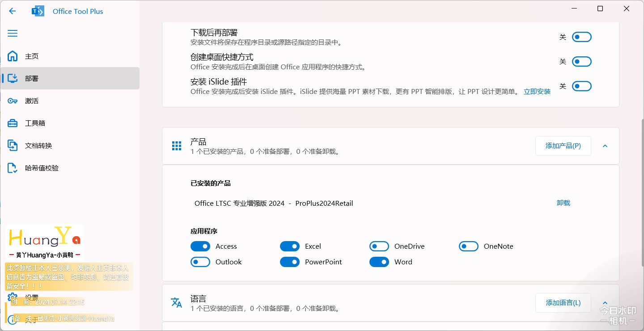The image size is (644, 331).
Task: Click the toolbox icon beside 工具箱
Action: (x=13, y=123)
